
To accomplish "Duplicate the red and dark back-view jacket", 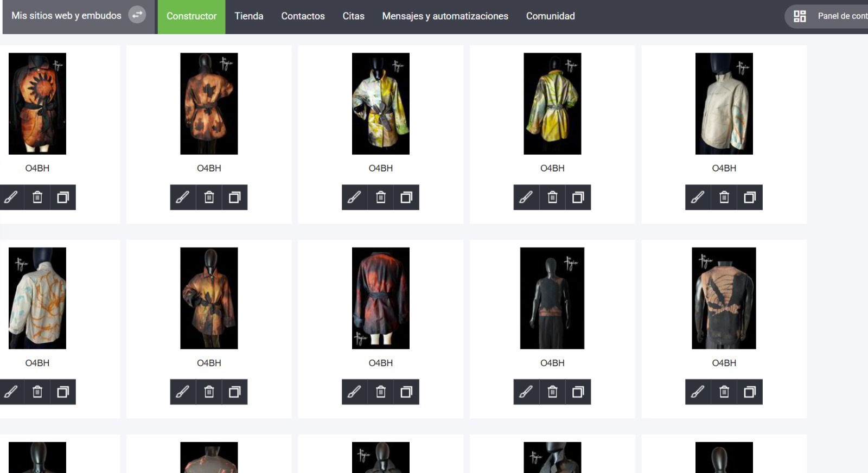I will point(406,392).
